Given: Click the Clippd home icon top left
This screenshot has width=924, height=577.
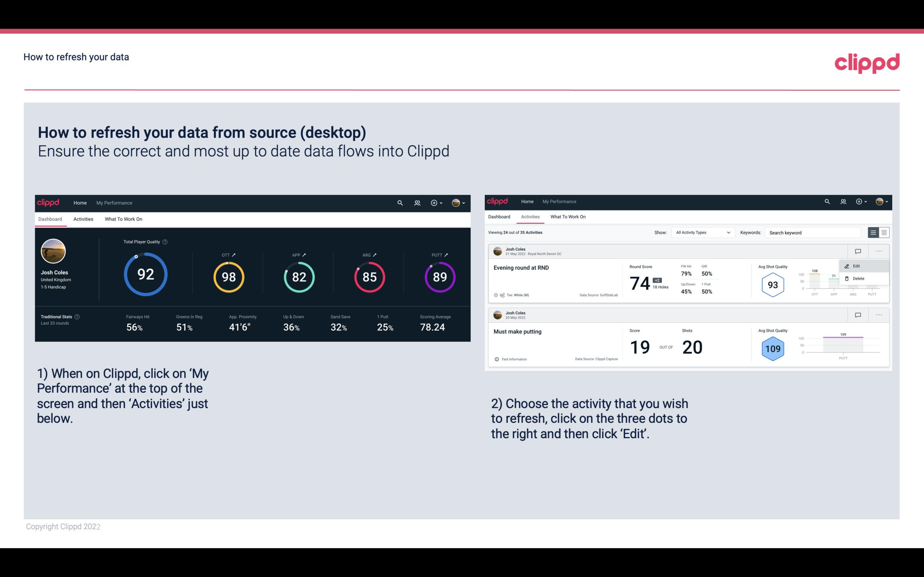Looking at the screenshot, I should click(x=48, y=203).
